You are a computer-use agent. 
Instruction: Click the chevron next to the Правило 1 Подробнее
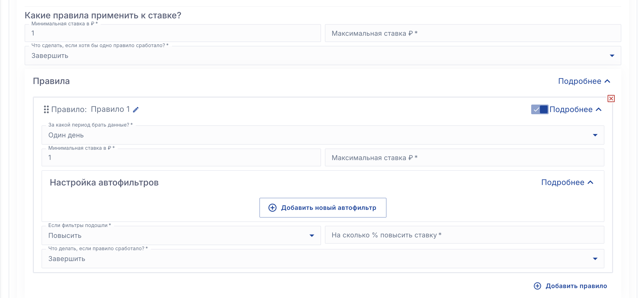coord(599,109)
